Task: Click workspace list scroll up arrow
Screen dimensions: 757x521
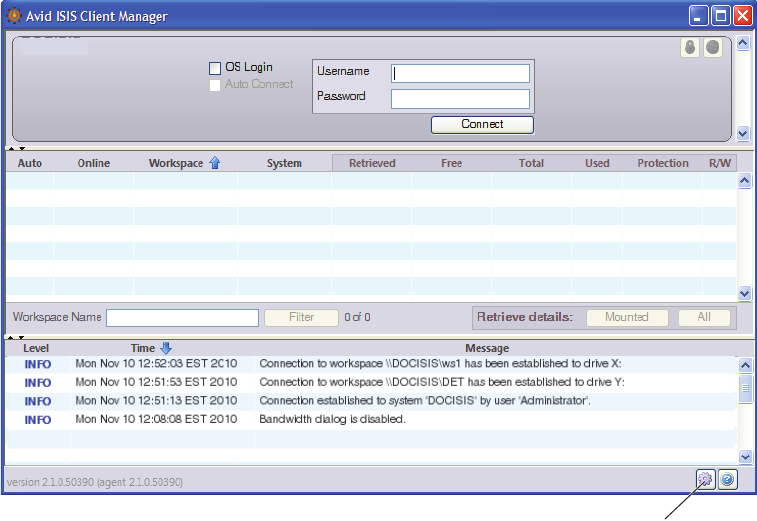Action: click(x=744, y=181)
